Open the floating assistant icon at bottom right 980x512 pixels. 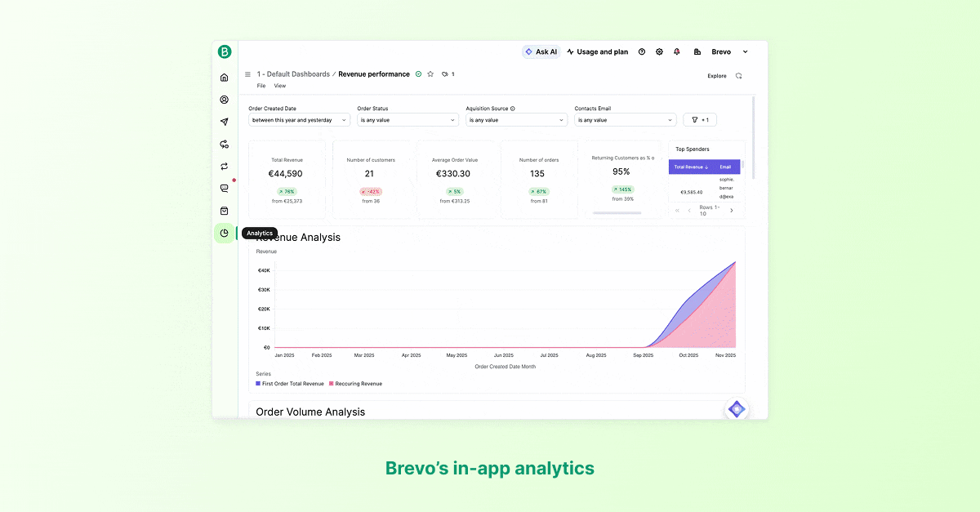coord(737,409)
